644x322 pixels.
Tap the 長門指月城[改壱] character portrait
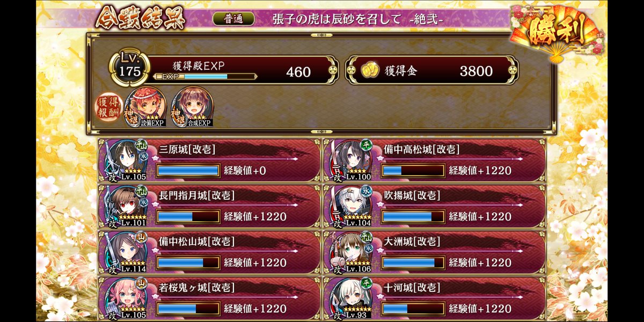point(125,206)
